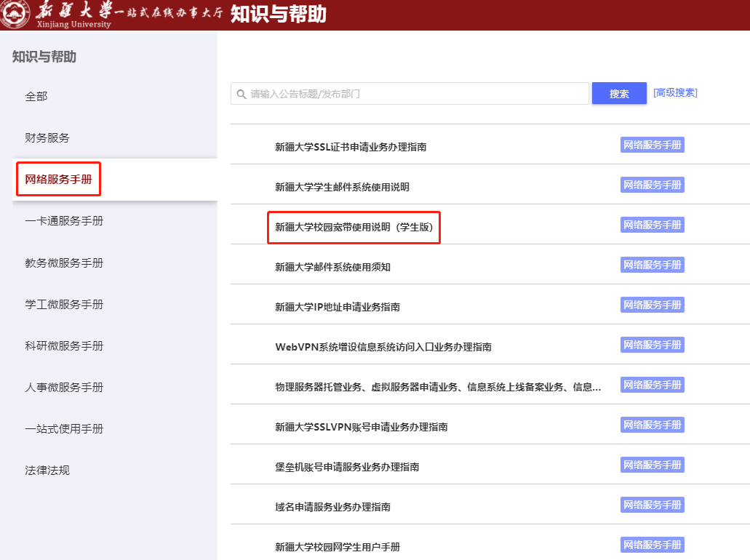
Task: Click 网络服务手册 tag on IP地址申请 row
Action: [x=653, y=305]
